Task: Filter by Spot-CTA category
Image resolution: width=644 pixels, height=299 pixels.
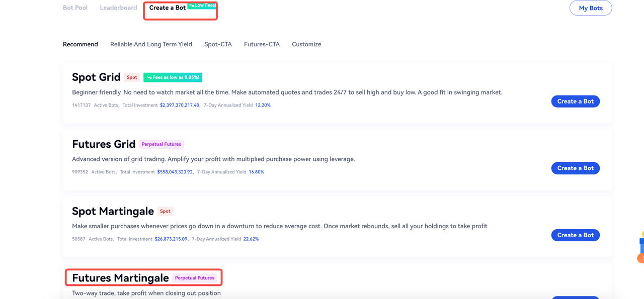Action: click(x=218, y=44)
